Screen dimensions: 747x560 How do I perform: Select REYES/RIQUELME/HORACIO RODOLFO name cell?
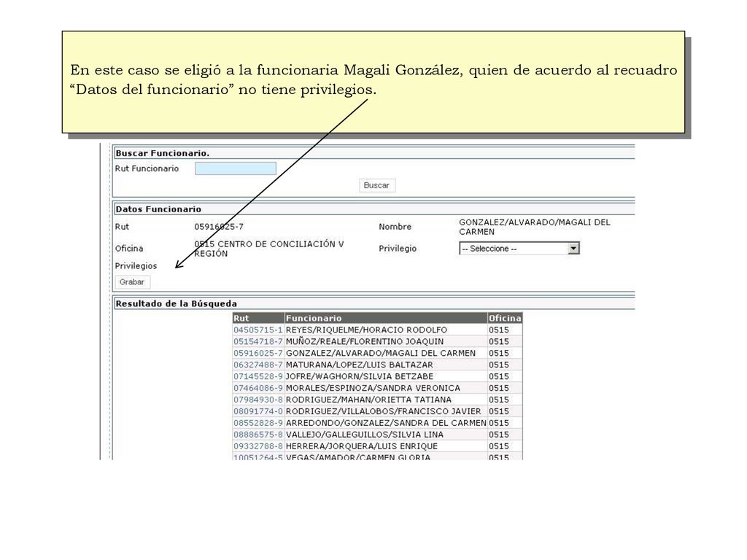point(386,330)
